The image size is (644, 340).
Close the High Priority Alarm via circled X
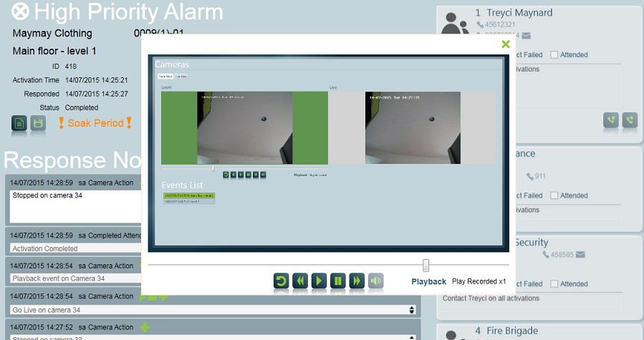(x=20, y=11)
